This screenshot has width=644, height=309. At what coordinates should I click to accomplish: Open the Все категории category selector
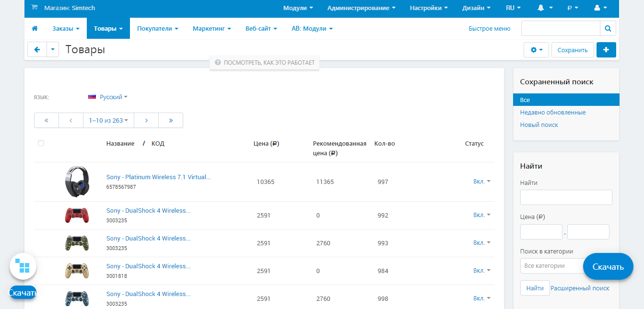(x=552, y=266)
